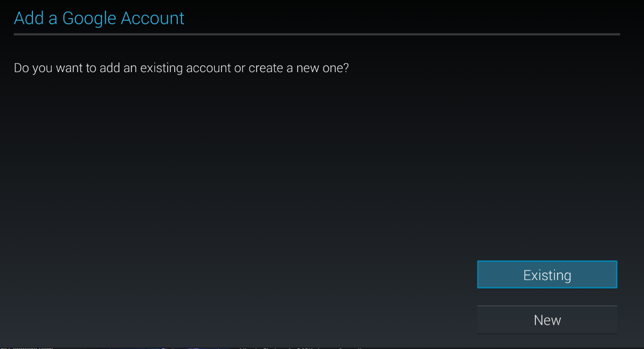Click the word Account in the header

point(153,18)
